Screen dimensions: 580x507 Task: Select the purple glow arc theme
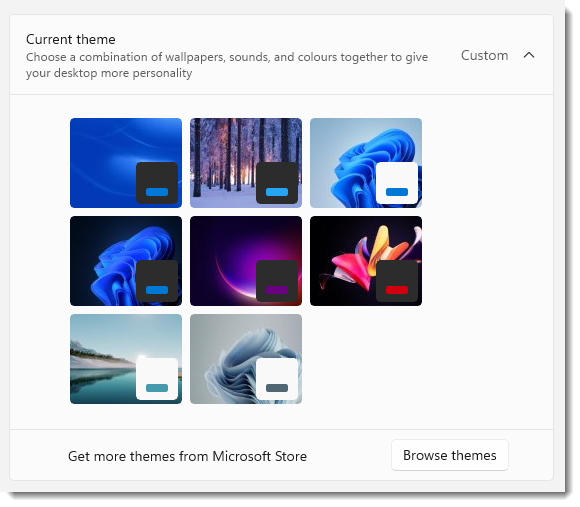tap(246, 261)
